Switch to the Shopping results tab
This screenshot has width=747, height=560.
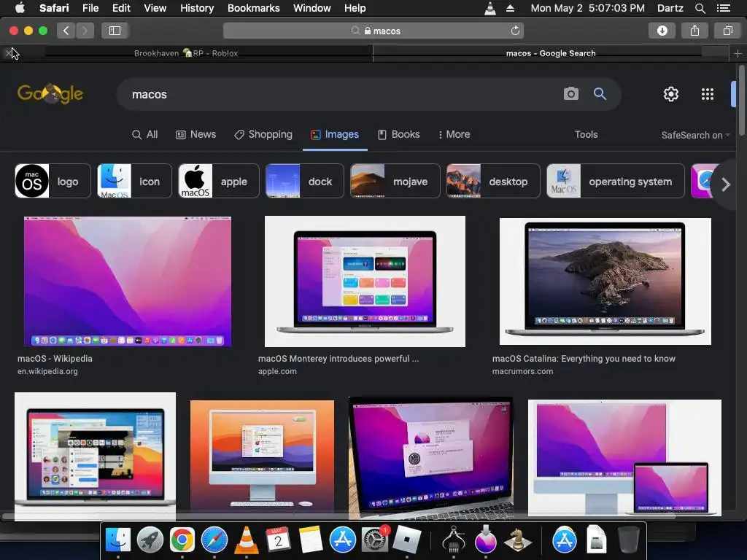click(x=263, y=135)
